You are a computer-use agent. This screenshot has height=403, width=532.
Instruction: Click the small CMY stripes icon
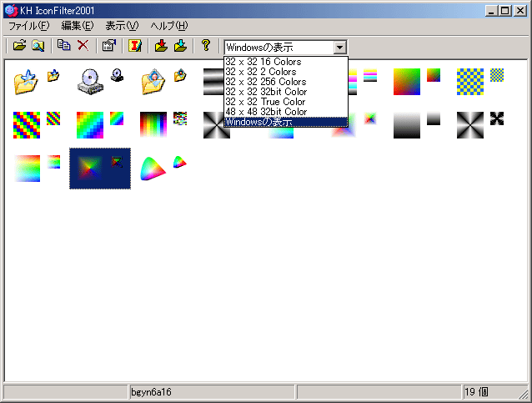pos(370,75)
